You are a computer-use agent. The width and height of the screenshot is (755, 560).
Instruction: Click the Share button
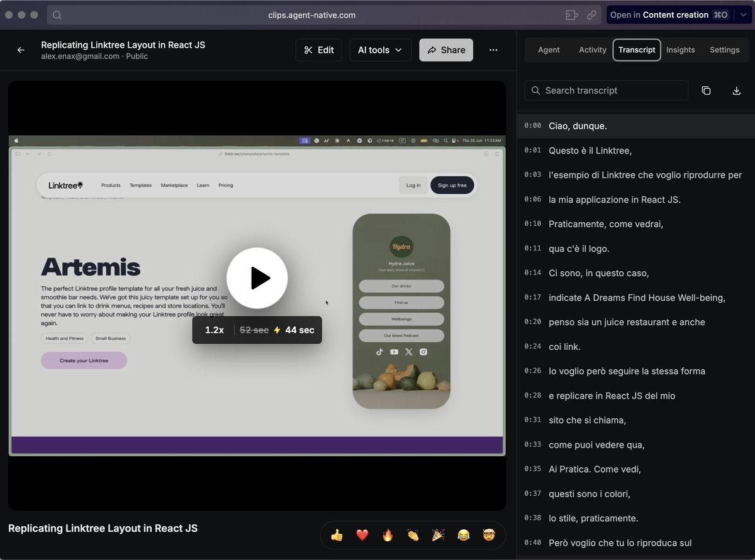pos(446,50)
